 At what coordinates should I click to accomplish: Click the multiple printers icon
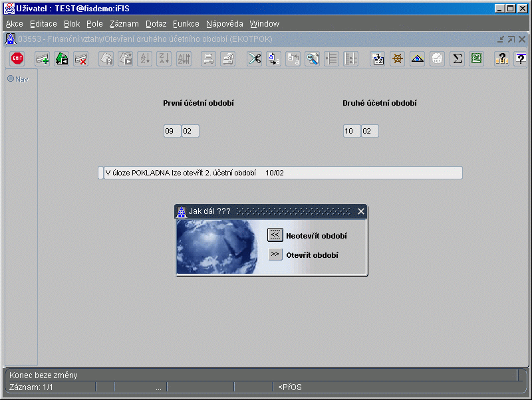point(228,59)
